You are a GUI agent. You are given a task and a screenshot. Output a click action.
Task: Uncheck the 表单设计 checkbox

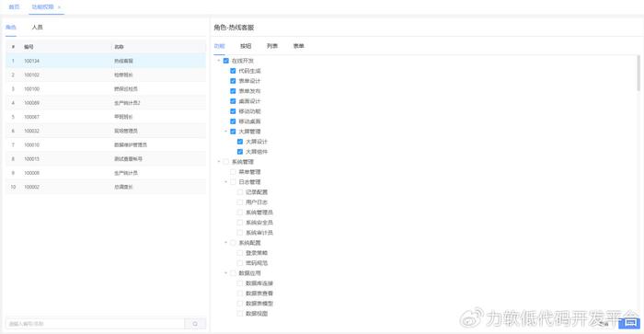pos(233,81)
